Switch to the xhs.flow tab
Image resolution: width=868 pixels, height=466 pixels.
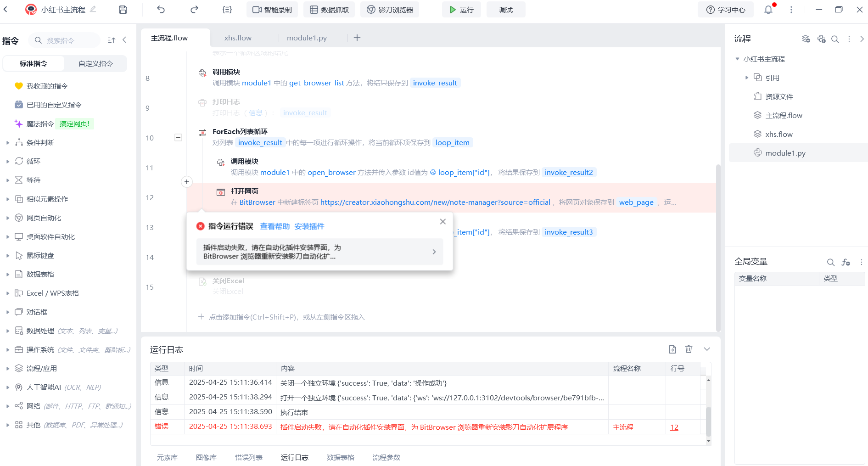tap(238, 38)
